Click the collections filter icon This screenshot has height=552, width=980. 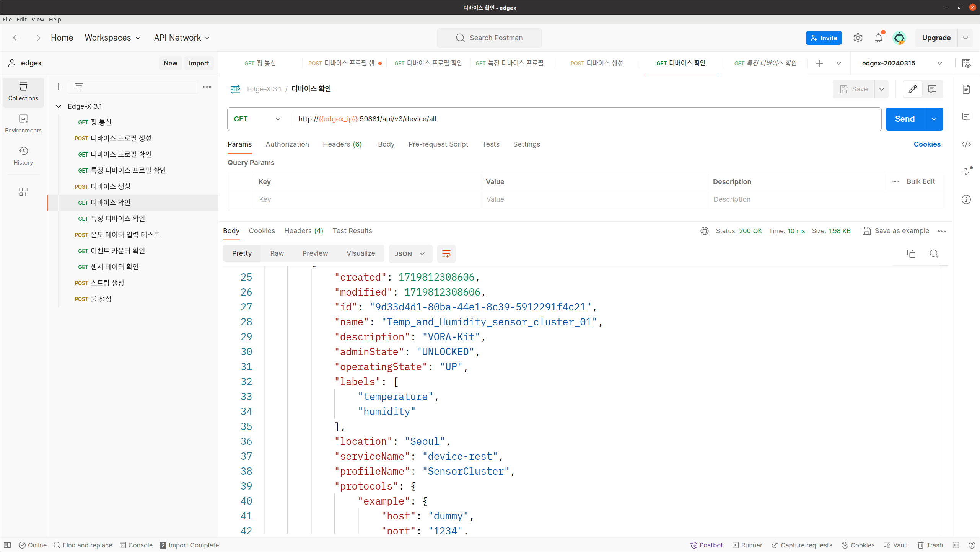(x=79, y=87)
